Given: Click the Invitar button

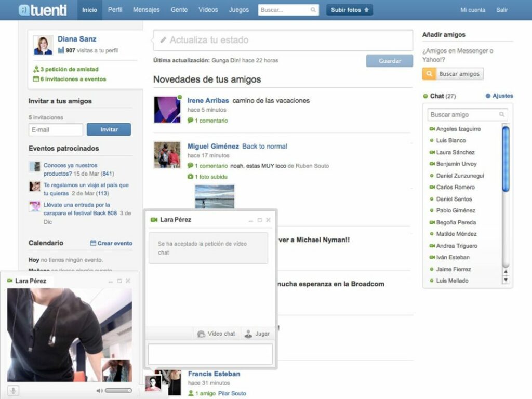Looking at the screenshot, I should coord(109,129).
